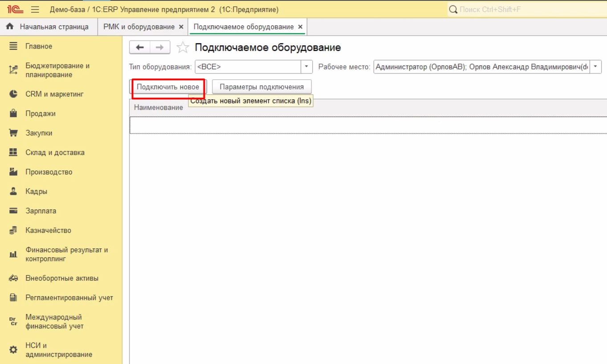
Task: Navigate forward with right arrow button
Action: point(160,48)
